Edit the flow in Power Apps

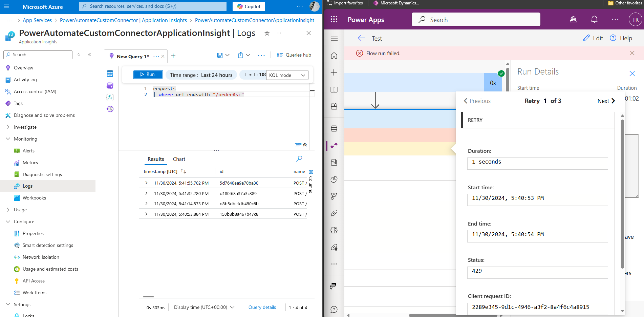tap(593, 38)
